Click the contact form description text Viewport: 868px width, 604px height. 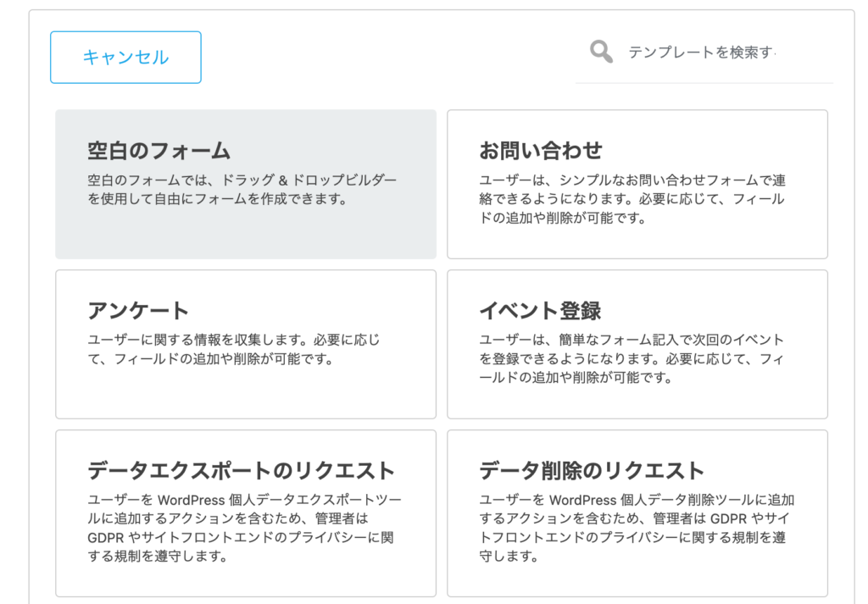point(632,199)
